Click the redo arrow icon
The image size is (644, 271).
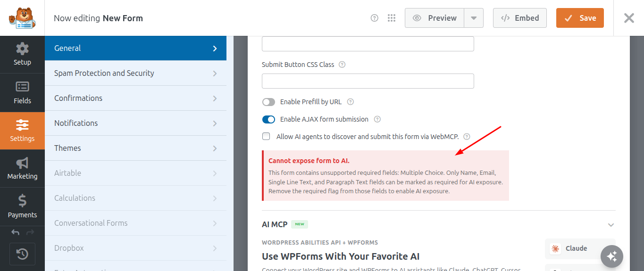pyautogui.click(x=30, y=232)
